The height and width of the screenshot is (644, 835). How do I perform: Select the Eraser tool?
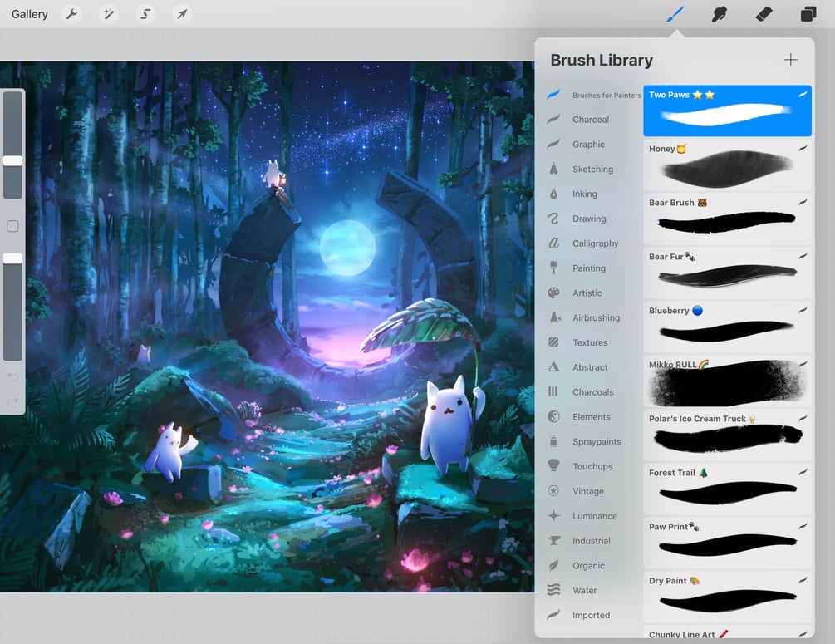point(764,14)
